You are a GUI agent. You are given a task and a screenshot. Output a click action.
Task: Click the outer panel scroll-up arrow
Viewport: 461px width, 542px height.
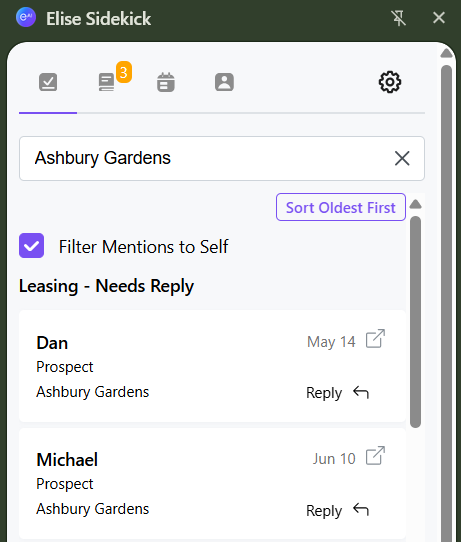point(446,53)
